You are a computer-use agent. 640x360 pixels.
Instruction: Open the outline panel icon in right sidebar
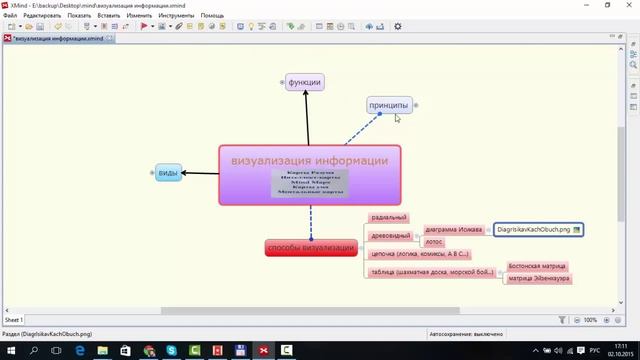click(633, 54)
